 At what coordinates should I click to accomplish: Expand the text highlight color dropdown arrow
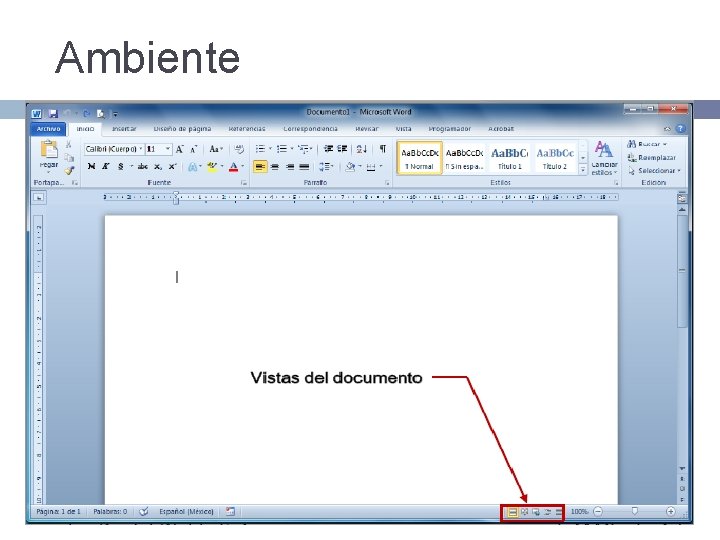pos(222,167)
